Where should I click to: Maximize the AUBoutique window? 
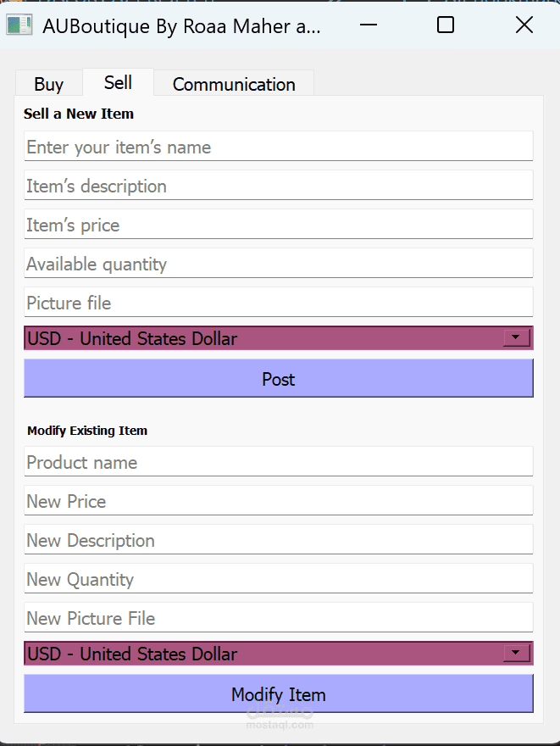click(446, 25)
